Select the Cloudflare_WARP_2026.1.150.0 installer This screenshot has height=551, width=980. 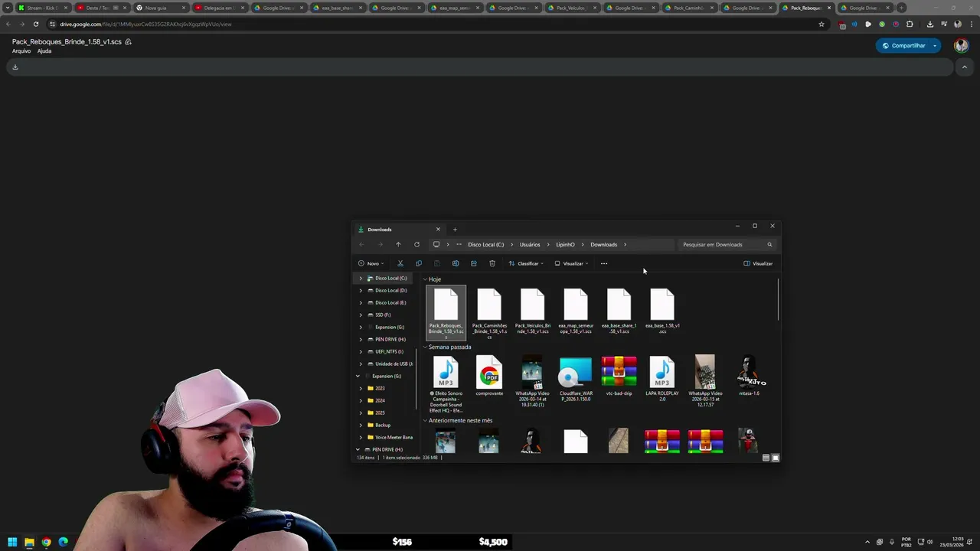576,377
